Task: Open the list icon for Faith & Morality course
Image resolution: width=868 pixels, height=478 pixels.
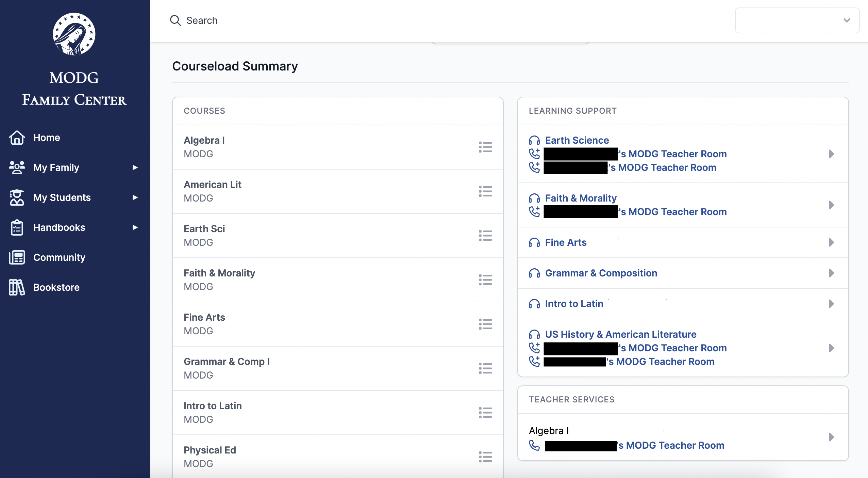Action: tap(485, 280)
